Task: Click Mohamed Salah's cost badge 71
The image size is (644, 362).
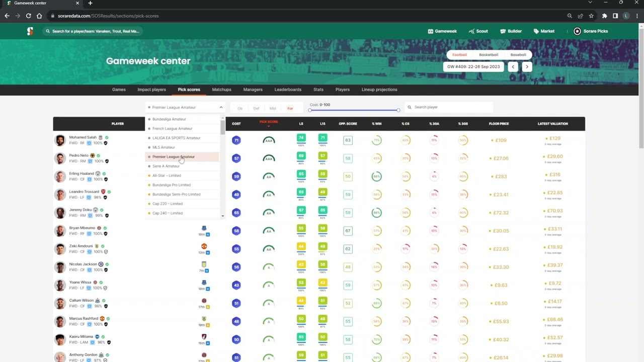Action: (236, 140)
